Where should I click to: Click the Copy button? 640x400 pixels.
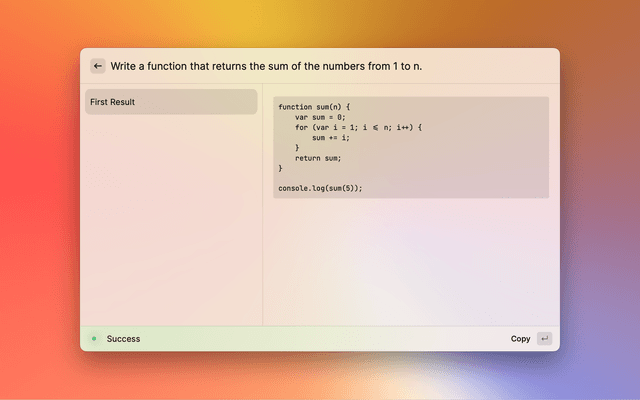pos(520,339)
